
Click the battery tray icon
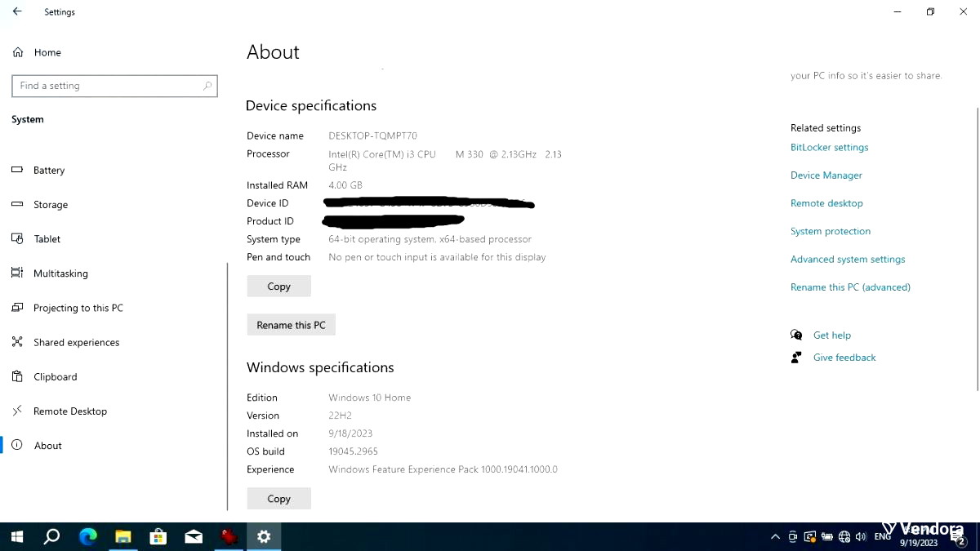[x=827, y=536]
